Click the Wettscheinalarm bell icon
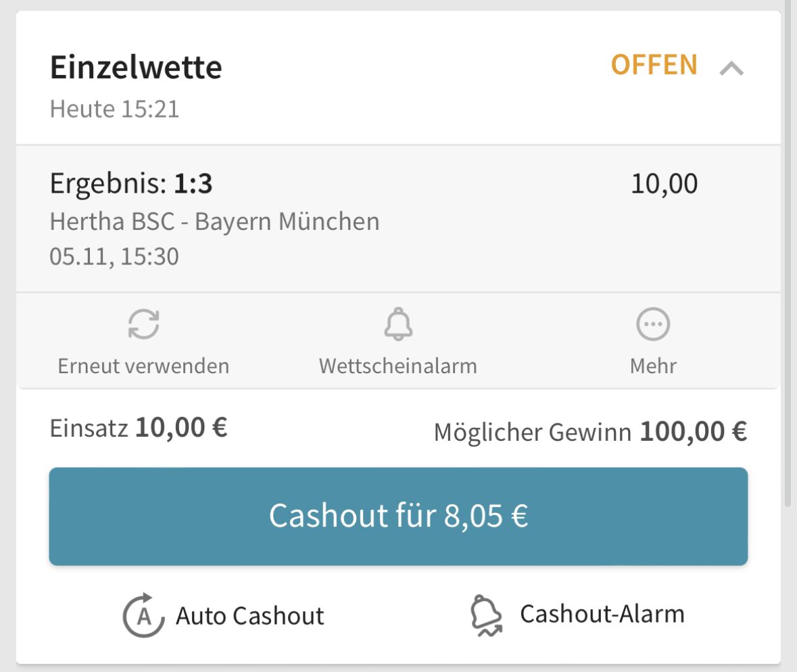The image size is (797, 672). [x=399, y=324]
